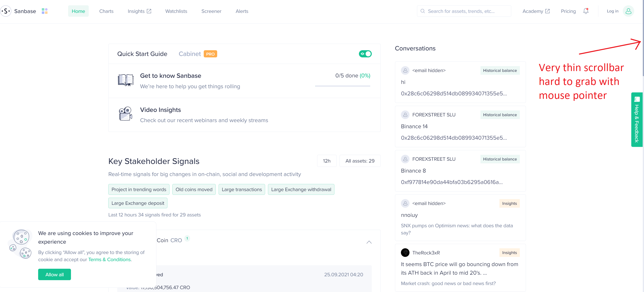
Task: Click the Coin CRO signal title
Action: (x=169, y=240)
